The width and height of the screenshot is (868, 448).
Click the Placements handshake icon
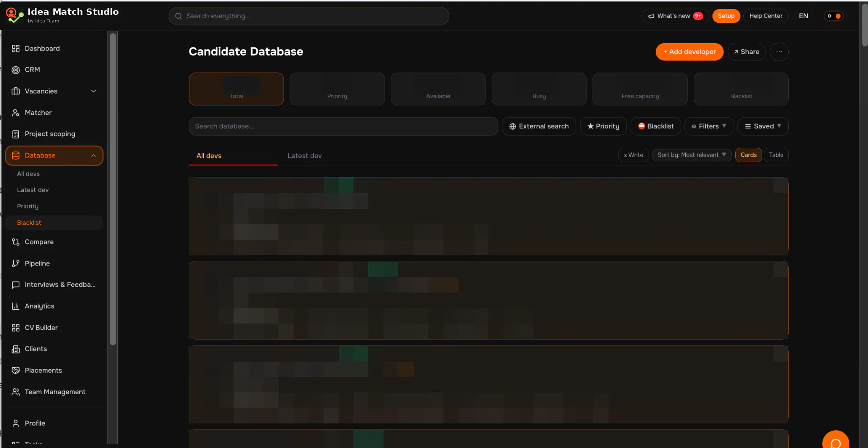(x=16, y=371)
